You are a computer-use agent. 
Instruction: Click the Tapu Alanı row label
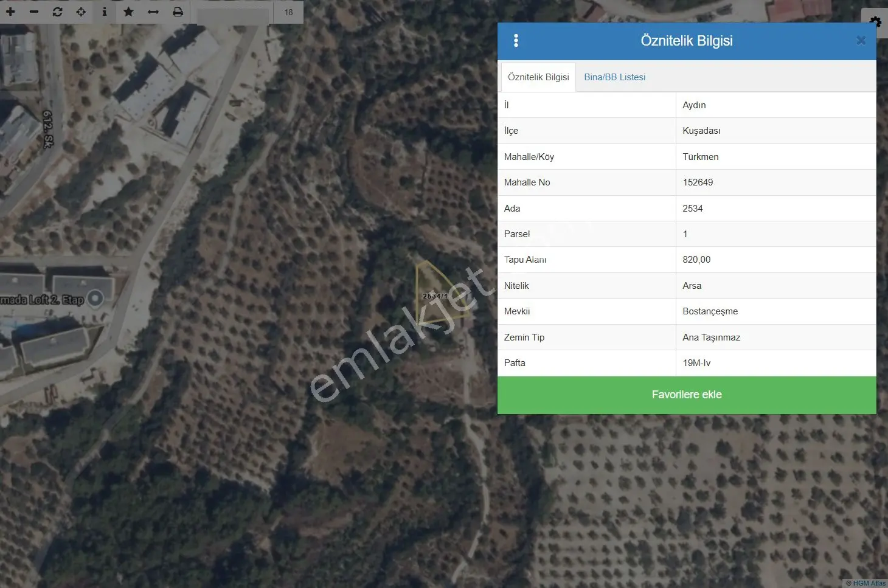point(526,260)
